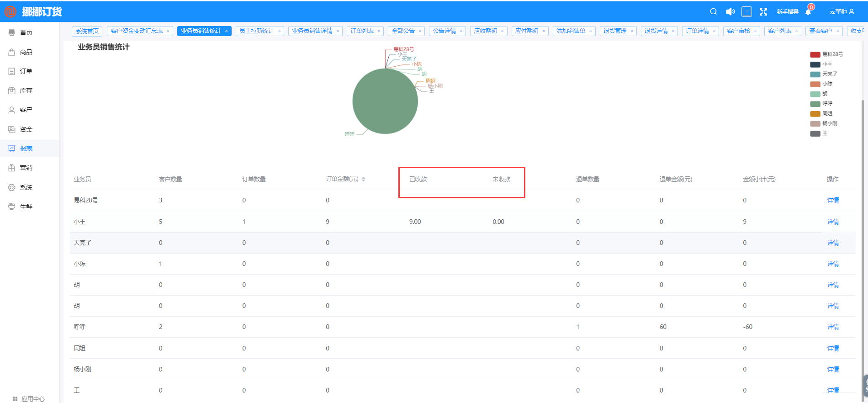Open 营销 in the sidebar
The width and height of the screenshot is (868, 403).
coord(26,168)
